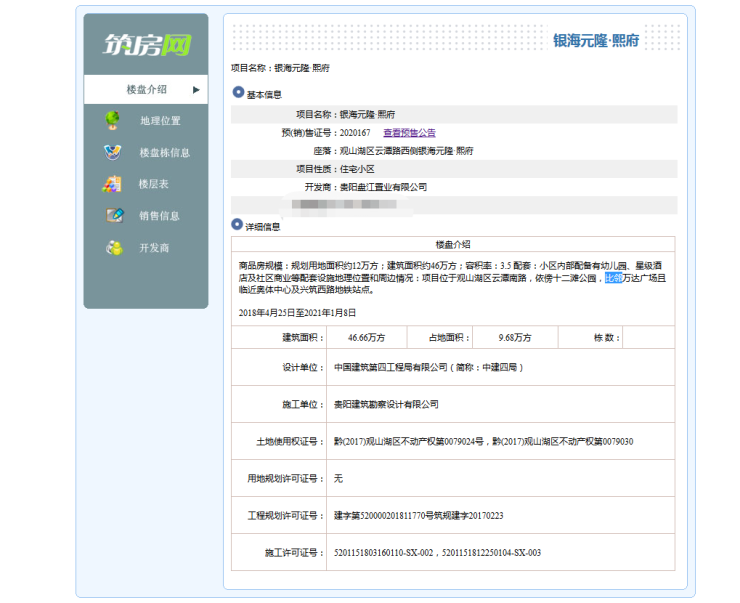Click the 工程规划许可证号 value

point(419,515)
